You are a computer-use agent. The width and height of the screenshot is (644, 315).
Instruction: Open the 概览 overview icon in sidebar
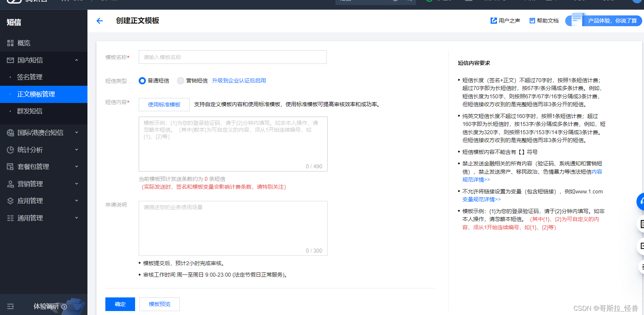pyautogui.click(x=10, y=43)
